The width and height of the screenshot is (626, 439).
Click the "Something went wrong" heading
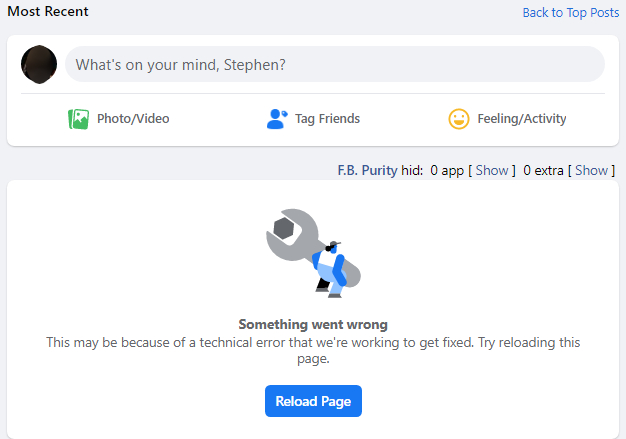click(x=313, y=324)
